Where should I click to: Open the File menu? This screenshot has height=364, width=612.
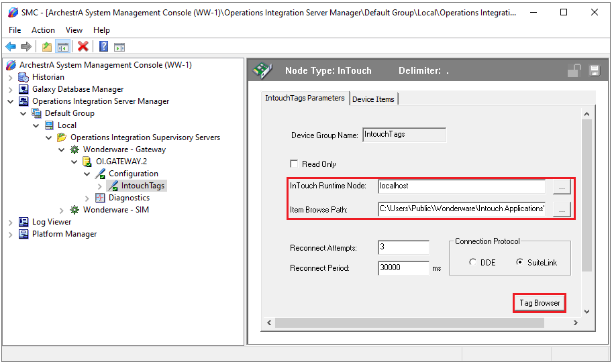15,30
